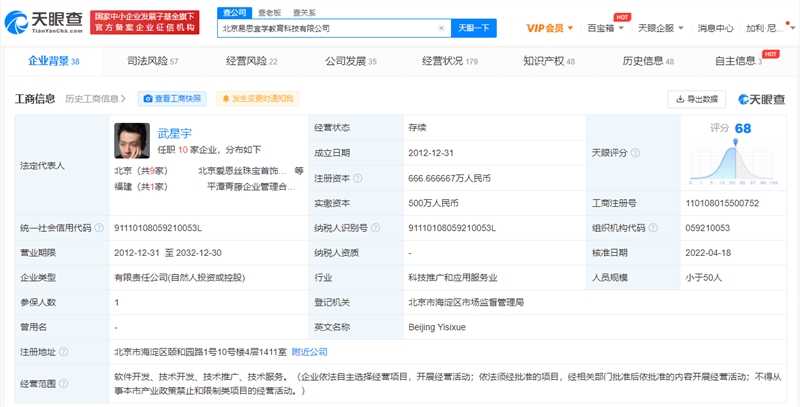
Task: Click help icon next to 纳税人识别号
Action: (x=376, y=228)
